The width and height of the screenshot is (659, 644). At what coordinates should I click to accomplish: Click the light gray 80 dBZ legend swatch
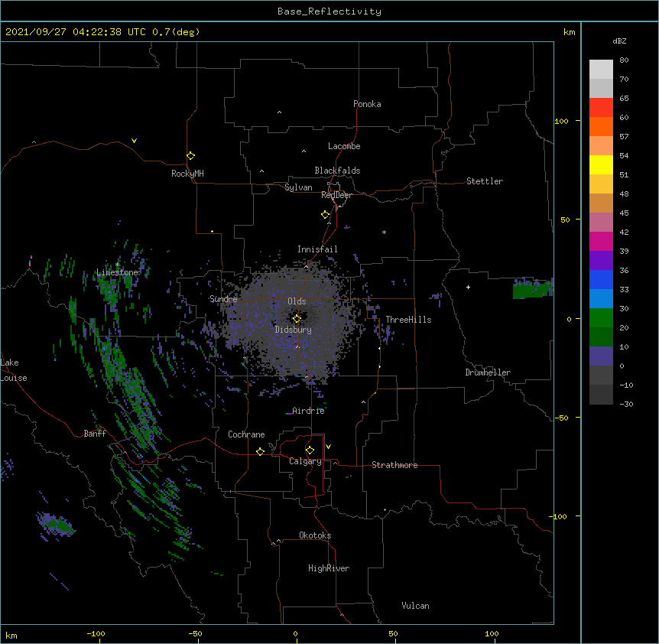[x=601, y=70]
